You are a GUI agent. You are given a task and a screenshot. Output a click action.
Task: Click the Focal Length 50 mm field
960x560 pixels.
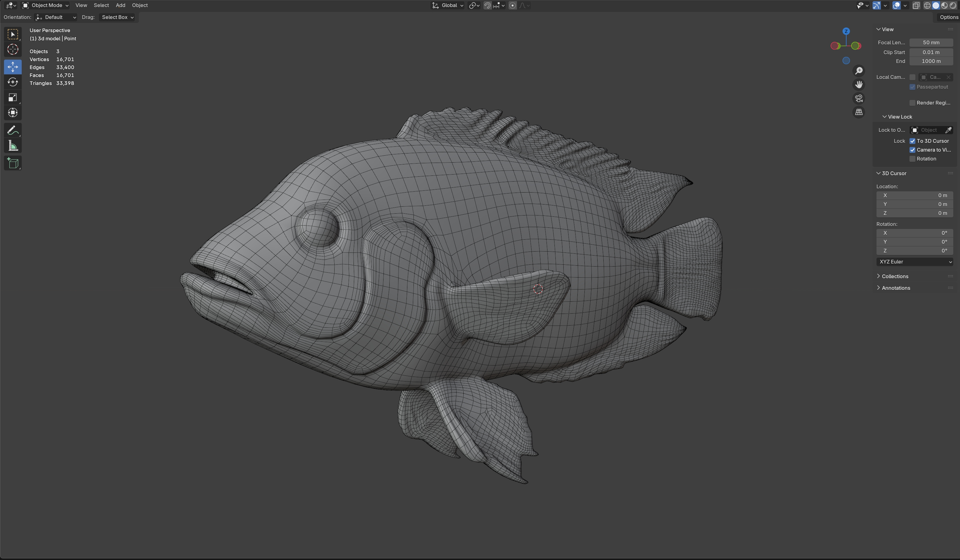click(x=931, y=42)
